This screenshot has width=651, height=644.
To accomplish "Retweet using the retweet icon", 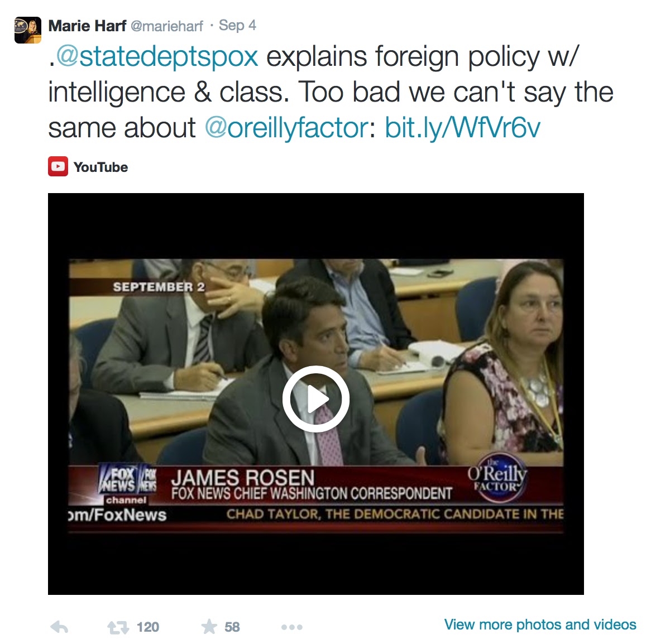I will pos(118,627).
